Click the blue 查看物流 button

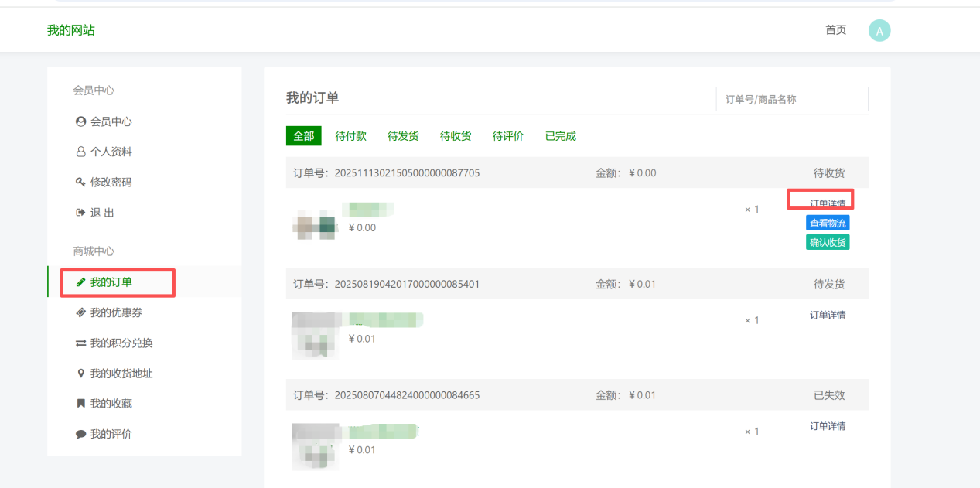[828, 223]
